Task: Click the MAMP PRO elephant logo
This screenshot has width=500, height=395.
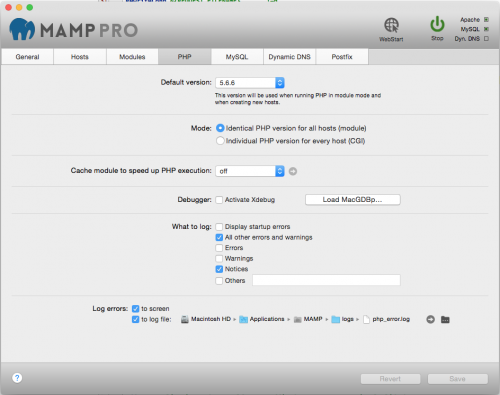Action: (22, 29)
